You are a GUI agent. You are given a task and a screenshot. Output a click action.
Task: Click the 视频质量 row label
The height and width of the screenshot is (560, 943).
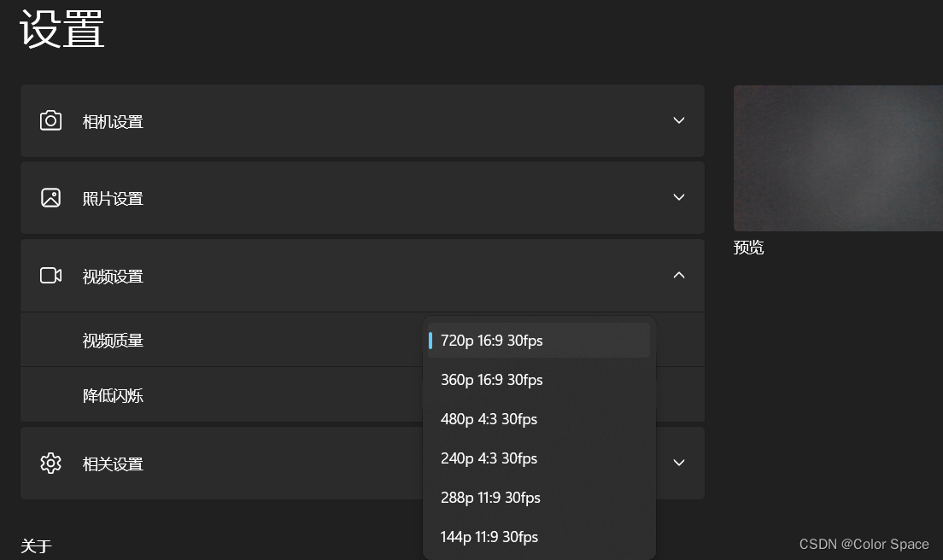point(113,341)
